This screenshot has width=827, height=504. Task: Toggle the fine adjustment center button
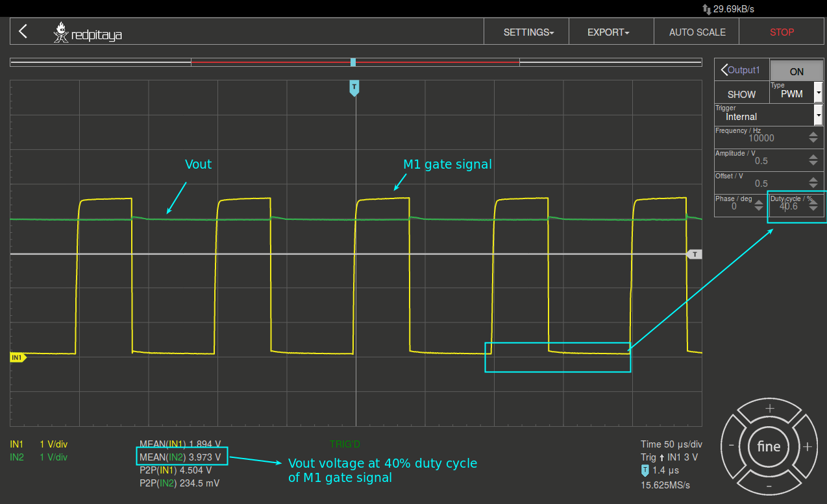769,446
